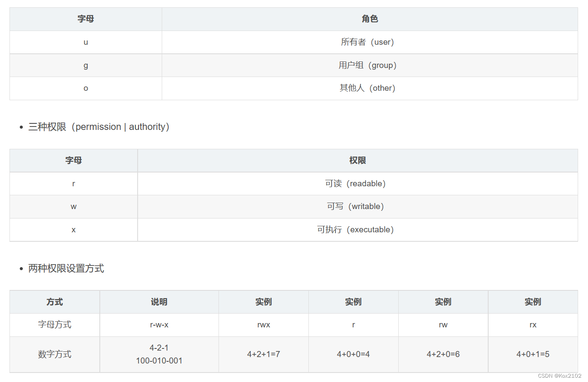Screen dimensions: 588x382
Task: Select the r cell in 字母方式 row
Action: pyautogui.click(x=354, y=325)
